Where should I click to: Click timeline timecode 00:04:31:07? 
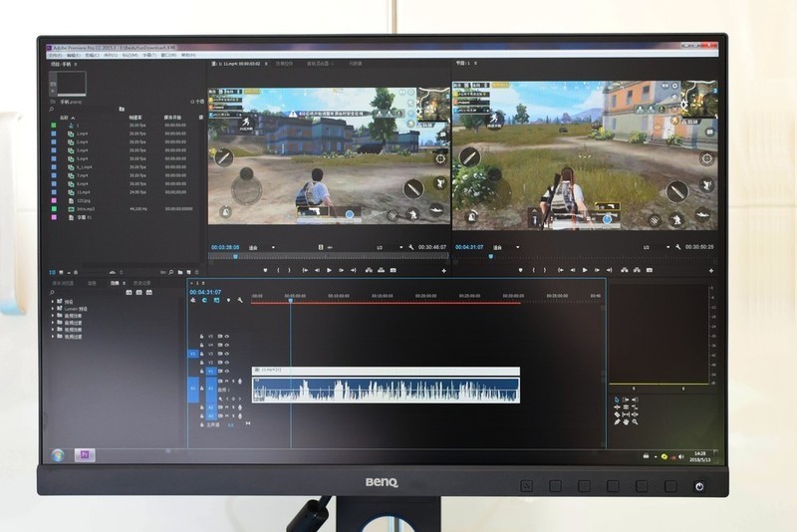point(205,292)
